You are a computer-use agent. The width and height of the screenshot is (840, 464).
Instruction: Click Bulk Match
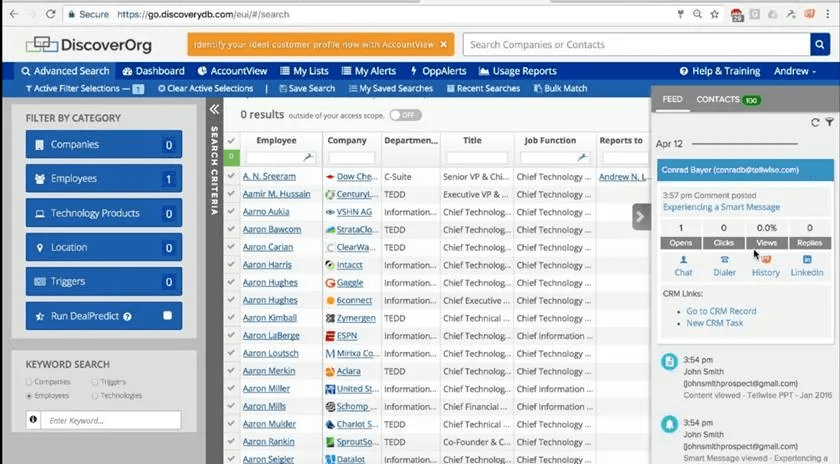560,88
